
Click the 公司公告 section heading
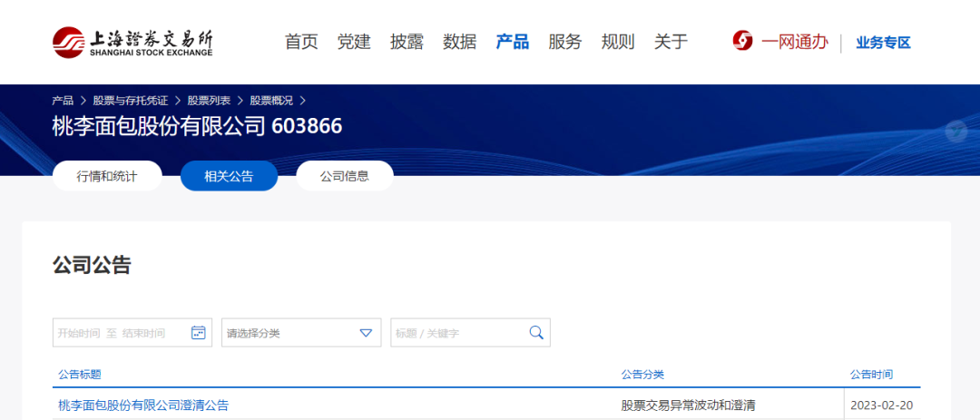(92, 265)
